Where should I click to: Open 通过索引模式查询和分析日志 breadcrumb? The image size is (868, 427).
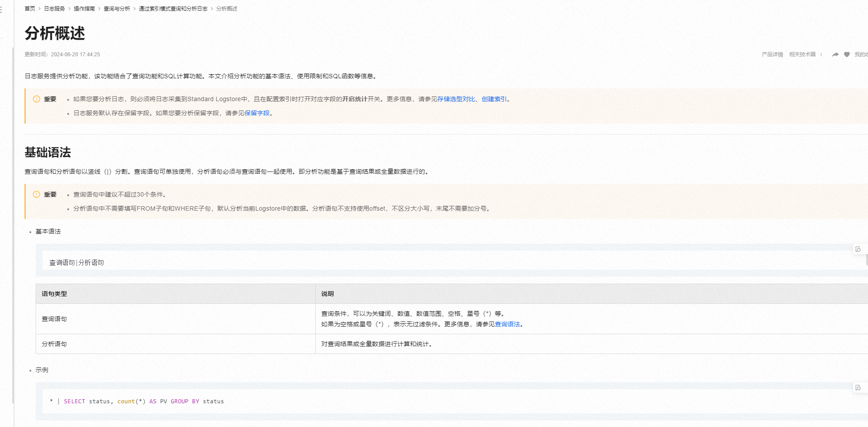173,9
